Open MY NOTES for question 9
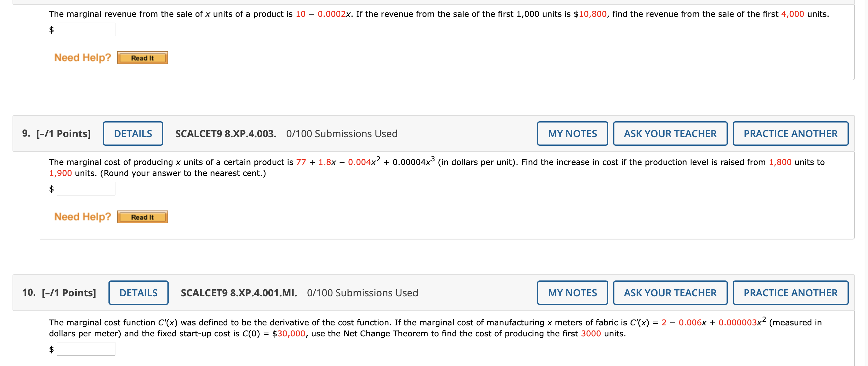The height and width of the screenshot is (366, 868). (x=572, y=134)
